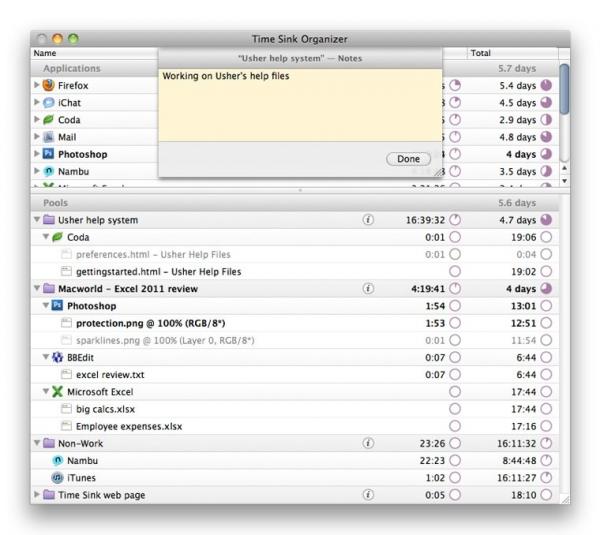Click the Coda icon under Usher help system
600x535 pixels.
tap(57, 237)
